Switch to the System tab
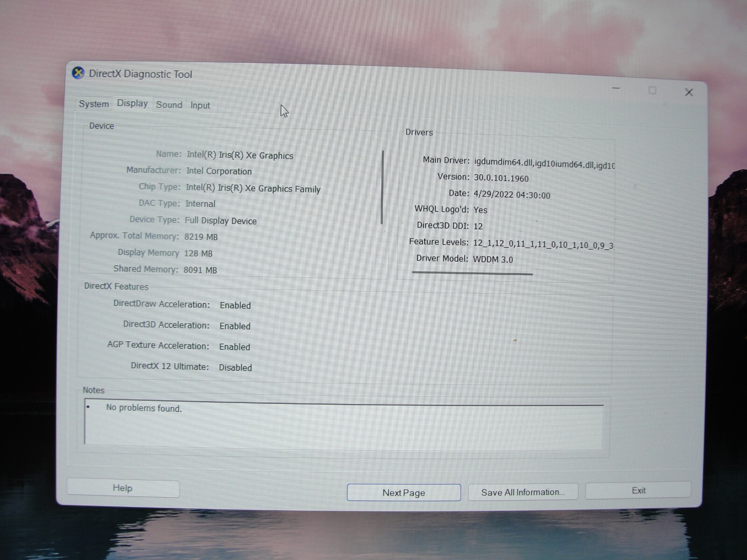Viewport: 747px width, 560px height. pyautogui.click(x=94, y=104)
